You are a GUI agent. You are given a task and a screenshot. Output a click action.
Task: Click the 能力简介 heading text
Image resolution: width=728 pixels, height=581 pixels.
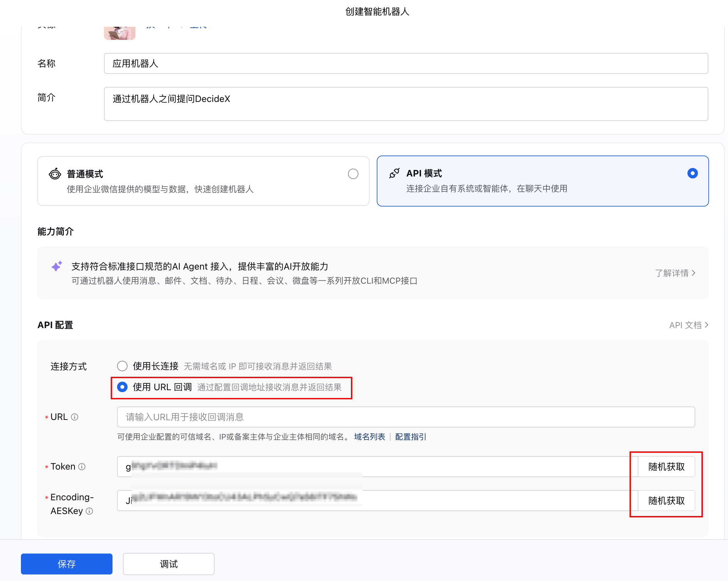pos(55,231)
